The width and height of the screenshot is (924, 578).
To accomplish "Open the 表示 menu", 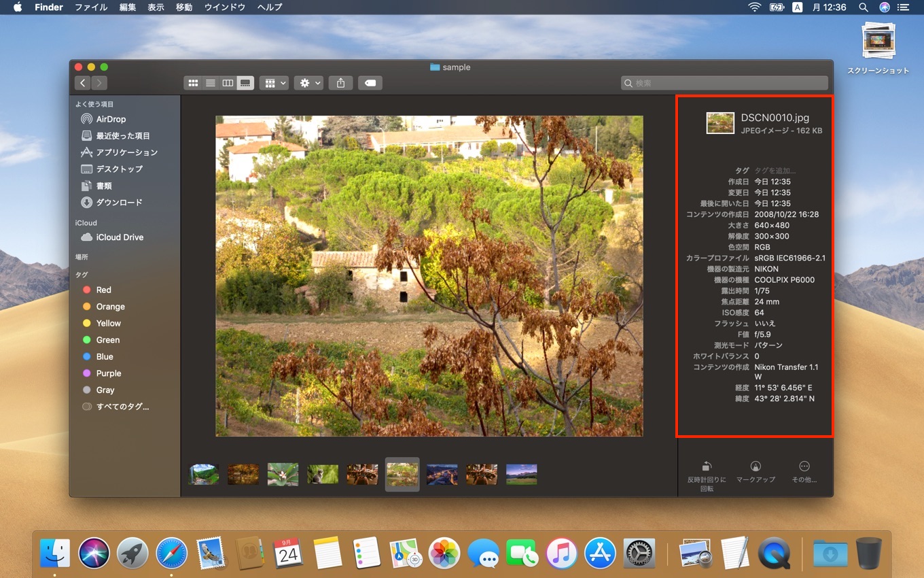I will tap(156, 7).
